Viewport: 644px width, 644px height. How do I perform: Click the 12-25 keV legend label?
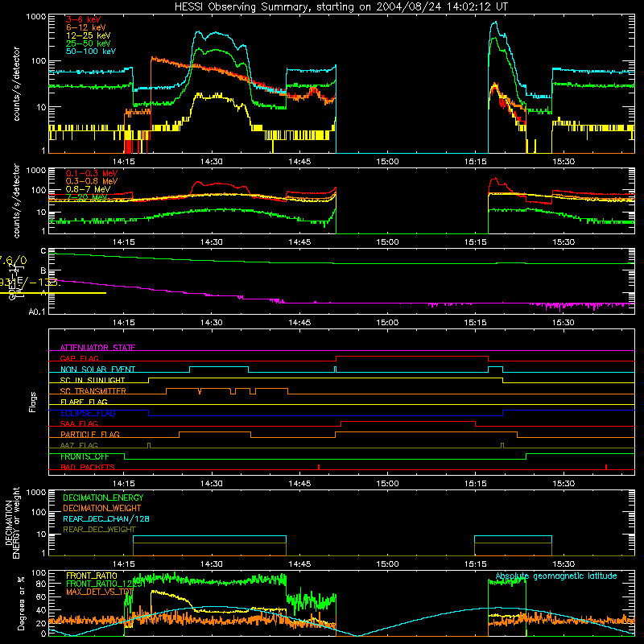pos(89,35)
